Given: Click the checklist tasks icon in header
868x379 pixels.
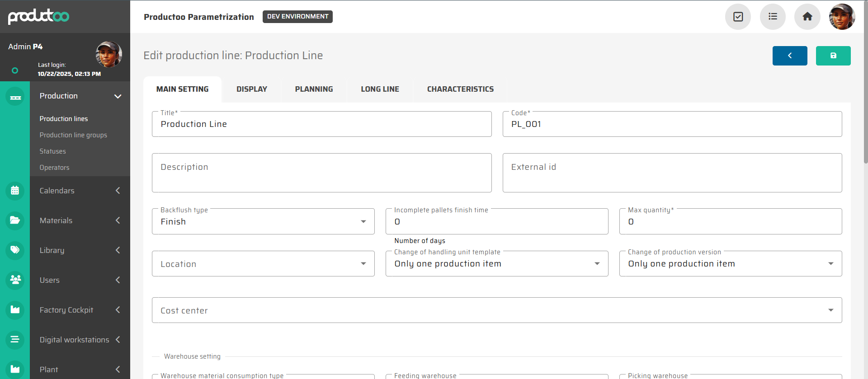Looking at the screenshot, I should (x=738, y=17).
